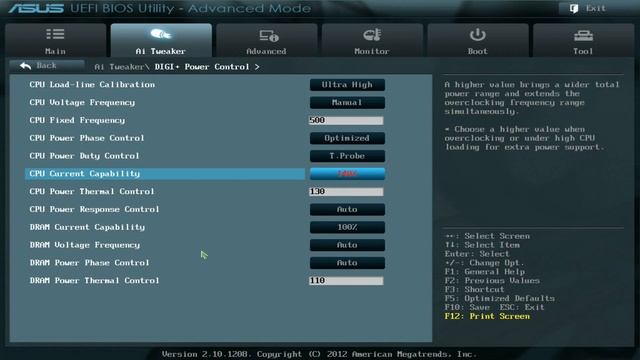Click the F3: Shortcut hint
Image resolution: width=640 pixels, height=360 pixels.
(x=475, y=290)
